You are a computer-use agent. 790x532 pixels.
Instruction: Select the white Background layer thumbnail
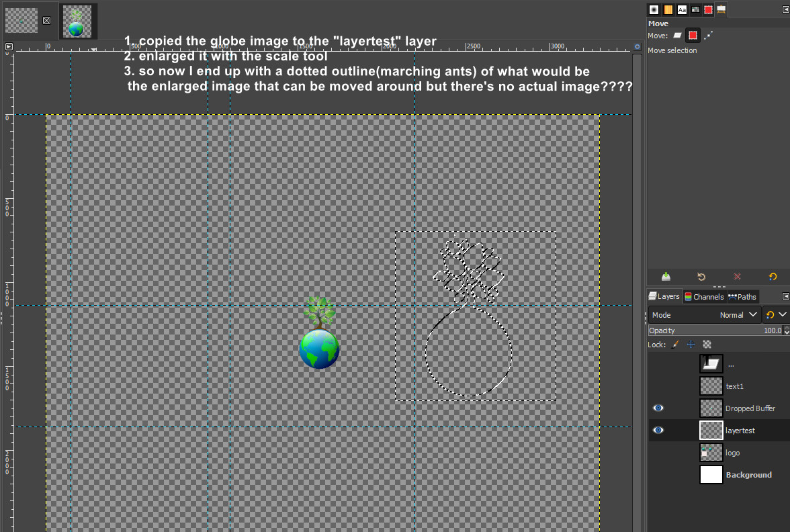coord(711,474)
